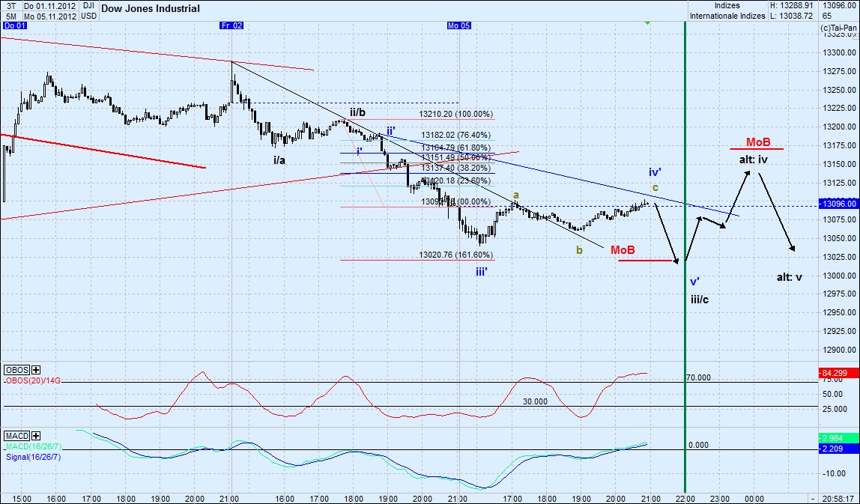Click the green triangle marker above the chart
The image size is (860, 504).
648,22
